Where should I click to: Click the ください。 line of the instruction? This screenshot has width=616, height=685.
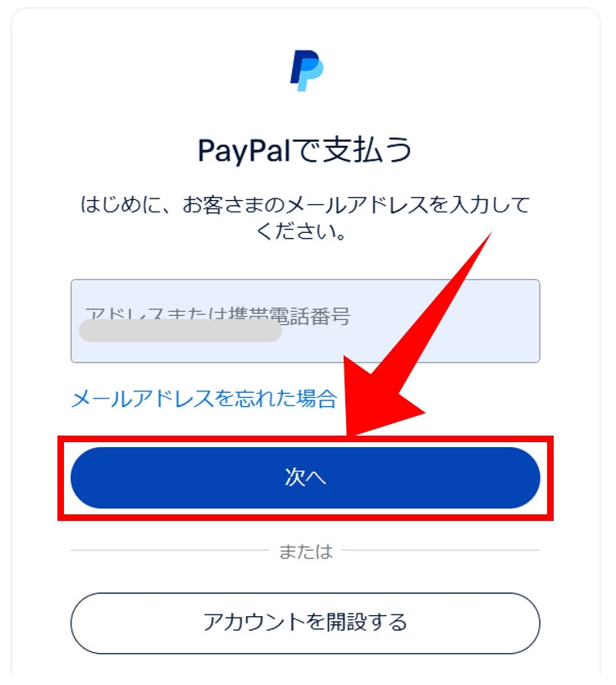[302, 231]
